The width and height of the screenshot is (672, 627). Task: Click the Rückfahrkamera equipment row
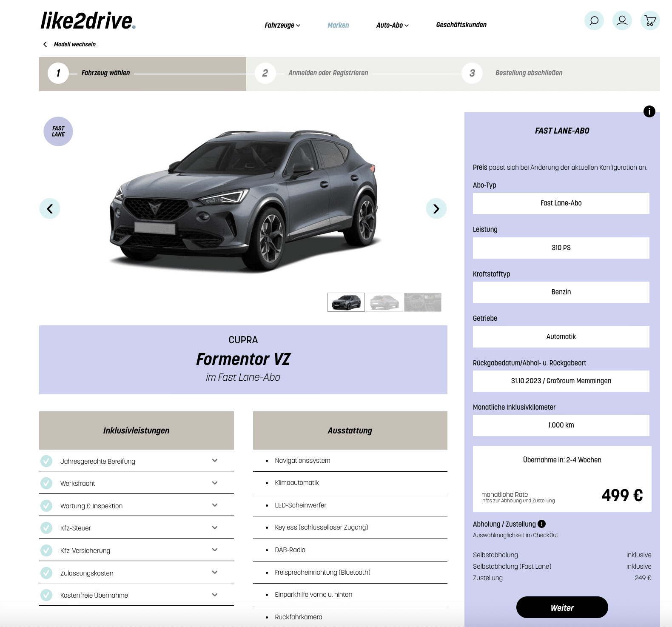pos(350,617)
